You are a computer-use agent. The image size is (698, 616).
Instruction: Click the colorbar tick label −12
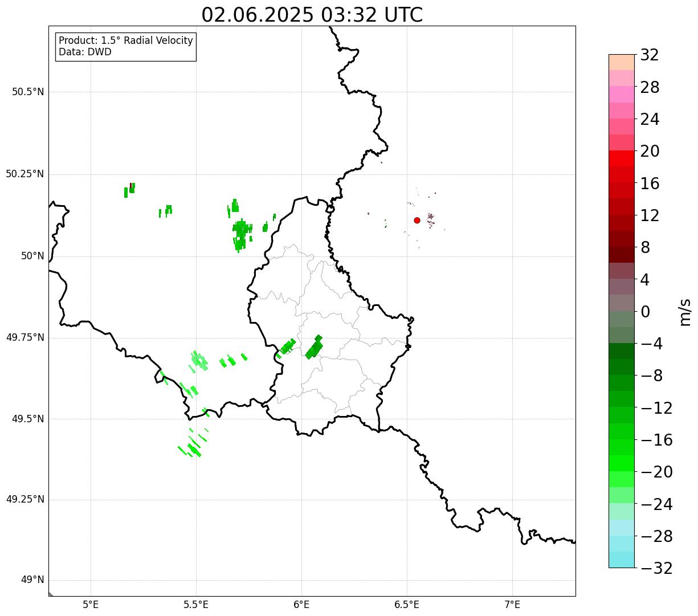point(656,408)
